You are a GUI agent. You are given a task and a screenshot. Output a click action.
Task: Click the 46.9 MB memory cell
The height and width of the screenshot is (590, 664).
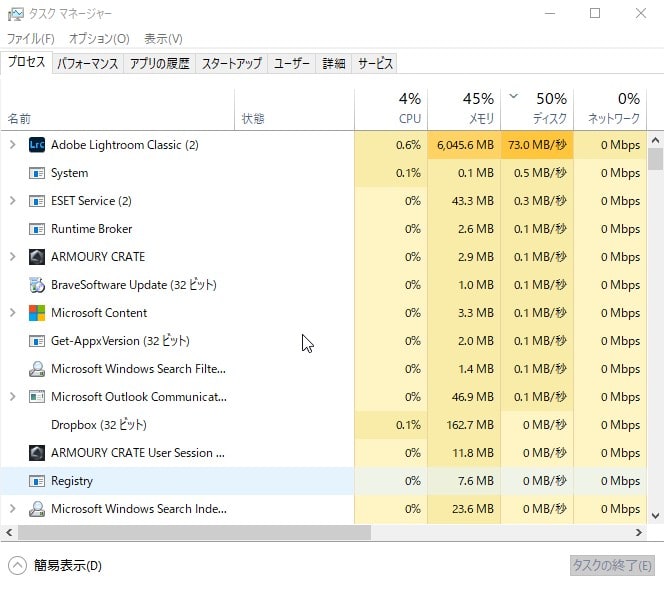click(464, 397)
